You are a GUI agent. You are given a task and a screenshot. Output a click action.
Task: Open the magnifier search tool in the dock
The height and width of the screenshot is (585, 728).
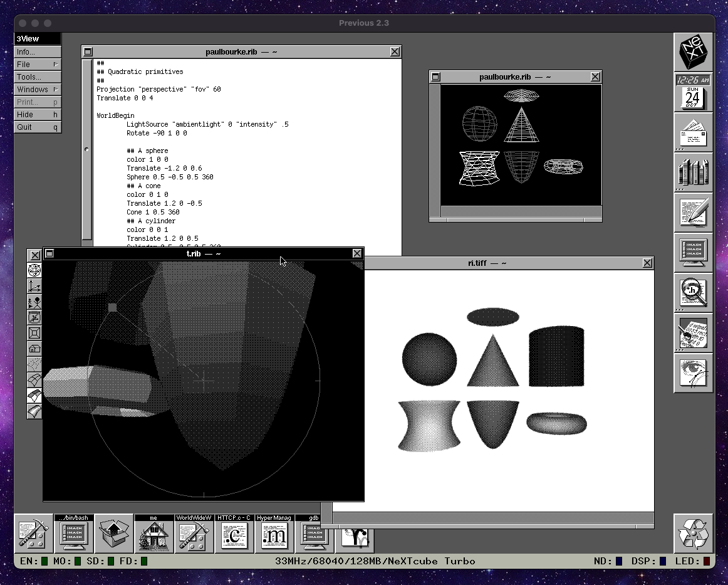click(x=694, y=293)
